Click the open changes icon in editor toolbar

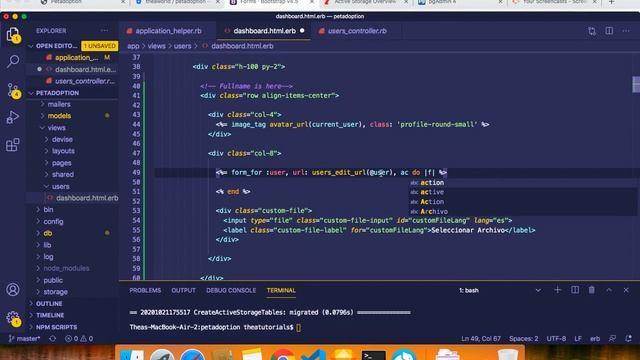[592, 31]
